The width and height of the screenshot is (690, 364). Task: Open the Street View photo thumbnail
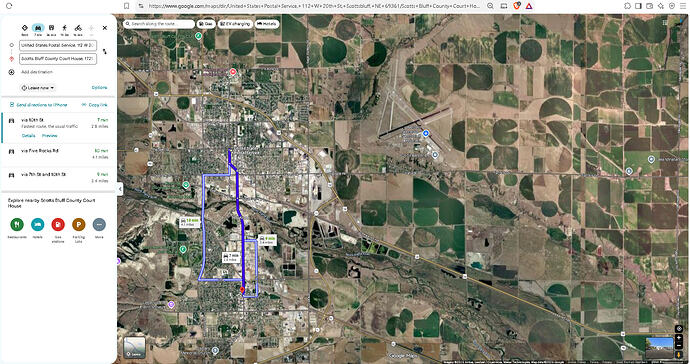659,348
